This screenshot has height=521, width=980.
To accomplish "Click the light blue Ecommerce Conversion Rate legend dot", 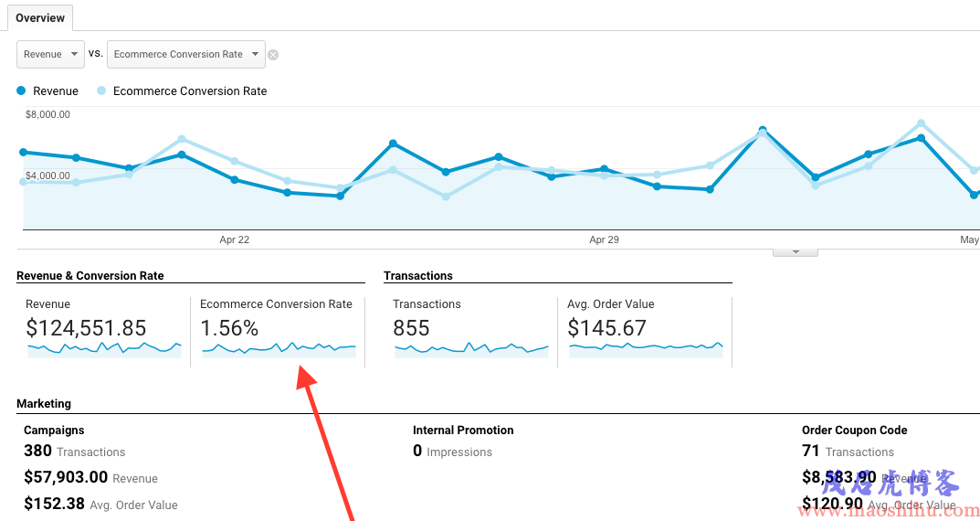I will click(x=101, y=90).
